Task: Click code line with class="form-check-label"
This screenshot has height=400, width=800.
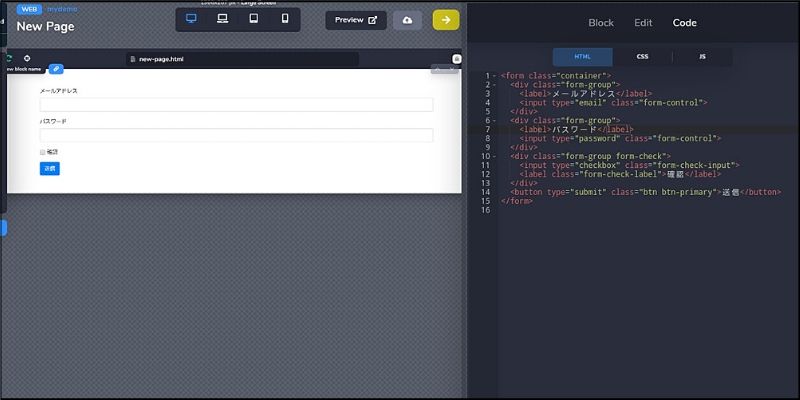Action: click(620, 174)
